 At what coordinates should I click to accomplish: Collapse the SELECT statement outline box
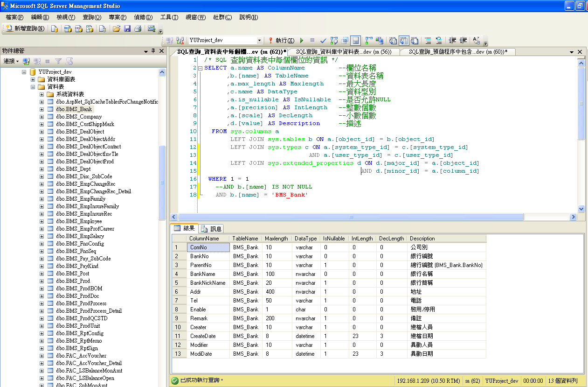click(200, 68)
